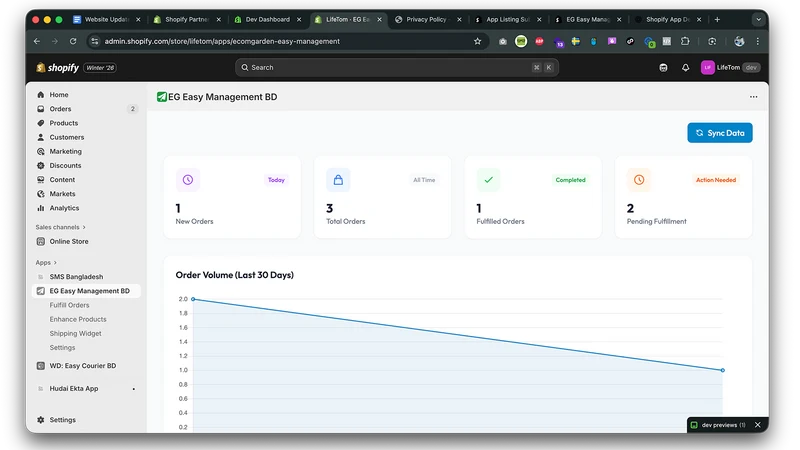Open the app's Settings subpage
This screenshot has width=800, height=450.
pyautogui.click(x=62, y=347)
